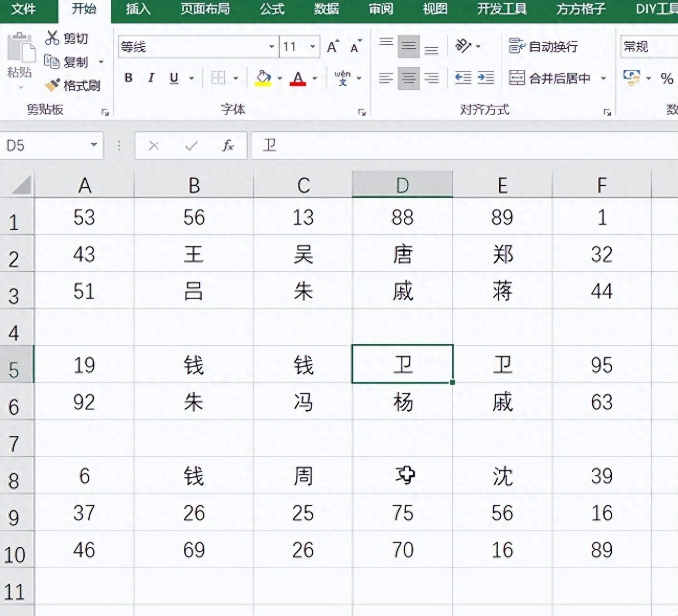Switch to Developer (开发工具) tab
Viewport: 678px width, 616px height.
coord(502,9)
